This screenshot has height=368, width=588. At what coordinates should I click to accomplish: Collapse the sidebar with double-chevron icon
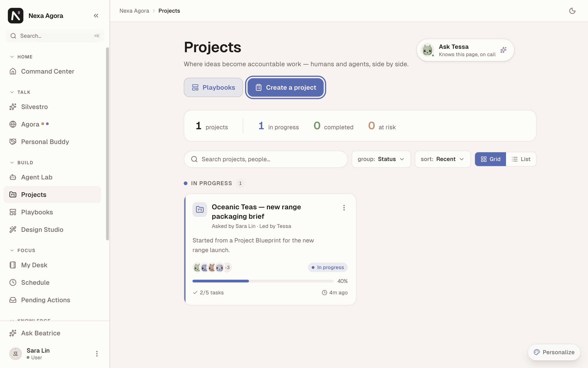(x=96, y=16)
